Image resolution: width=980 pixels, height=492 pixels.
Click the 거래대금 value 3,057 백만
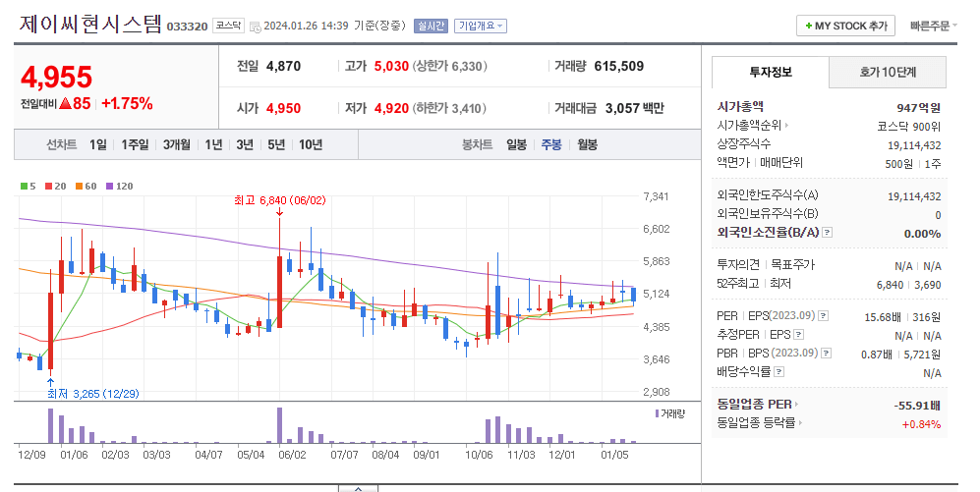pos(634,109)
